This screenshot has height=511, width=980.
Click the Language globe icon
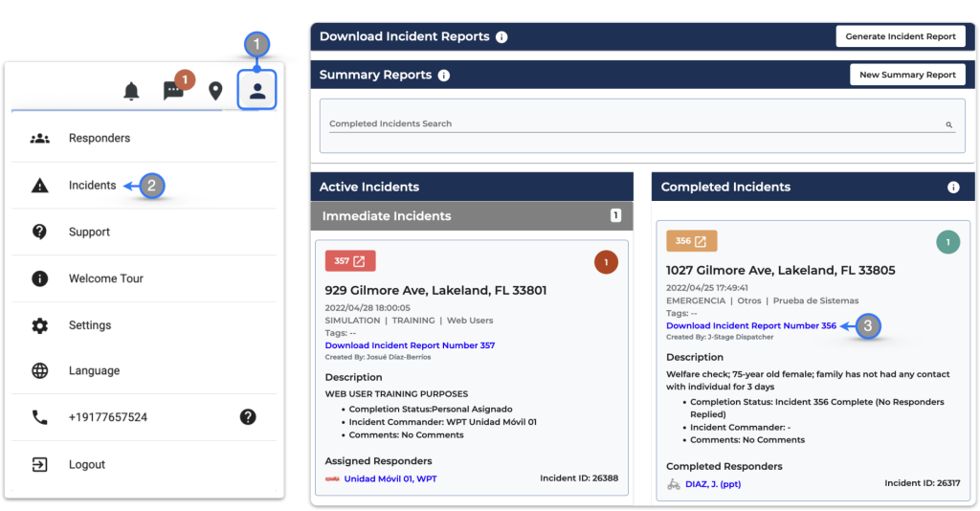tap(39, 370)
